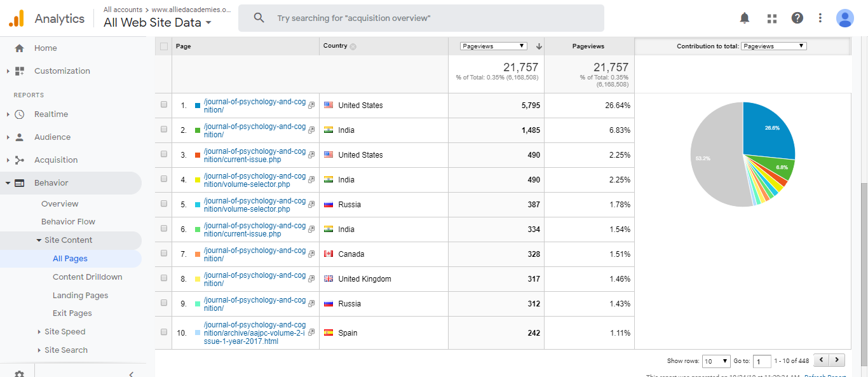The image size is (868, 377).
Task: Toggle the select-all checkbox in table header
Action: (164, 46)
